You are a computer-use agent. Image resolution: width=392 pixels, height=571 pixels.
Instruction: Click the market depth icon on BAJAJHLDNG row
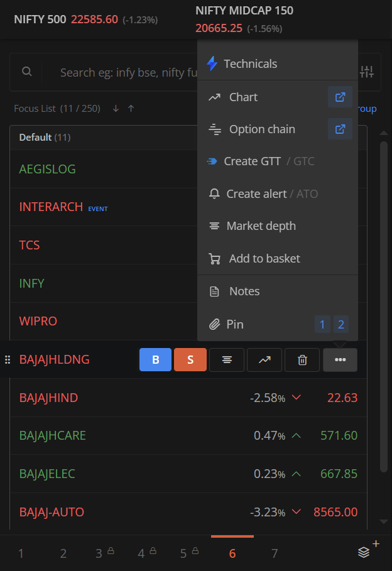[227, 360]
